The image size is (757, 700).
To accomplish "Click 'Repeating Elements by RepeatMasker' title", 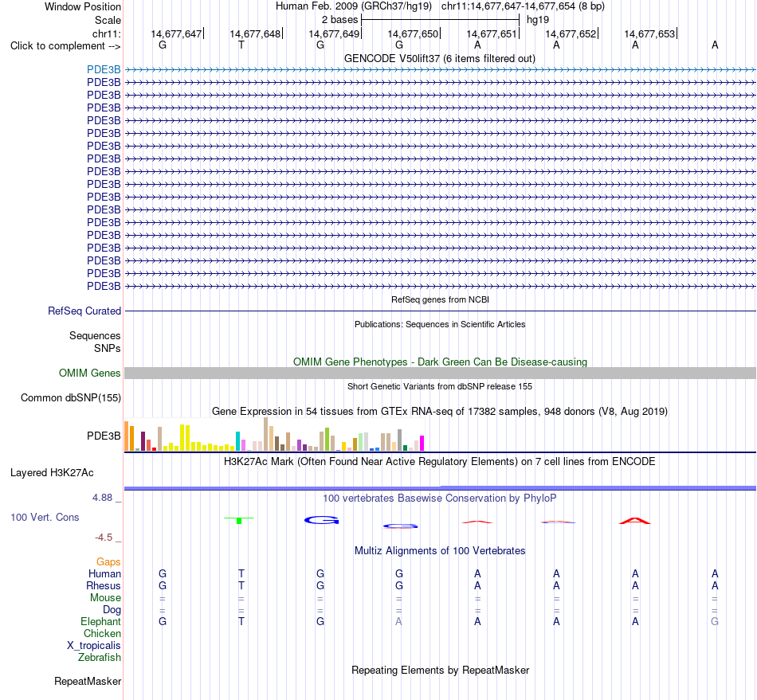I will (441, 670).
